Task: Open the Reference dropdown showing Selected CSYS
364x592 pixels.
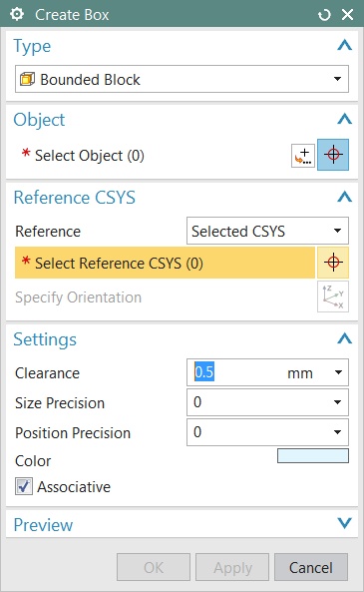Action: [267, 231]
